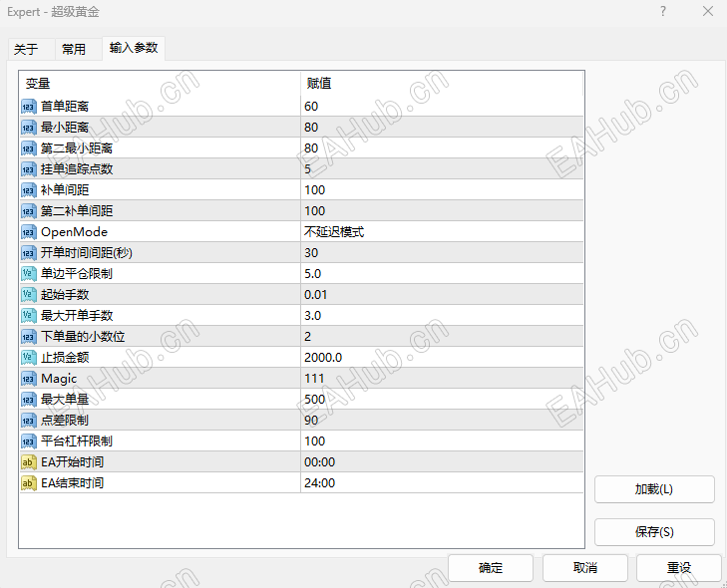Viewport: 727px width, 588px height.
Task: Click the double-type icon beside 单边平仓限制
Action: [28, 274]
